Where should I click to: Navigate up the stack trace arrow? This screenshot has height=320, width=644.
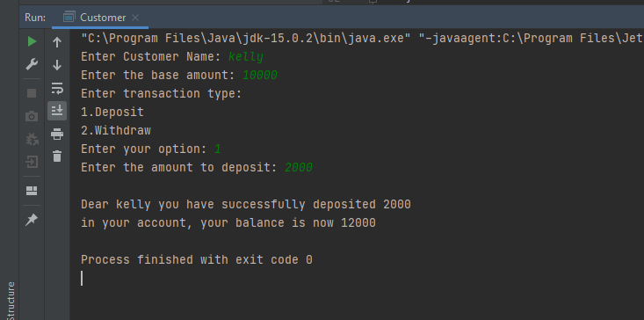point(57,42)
